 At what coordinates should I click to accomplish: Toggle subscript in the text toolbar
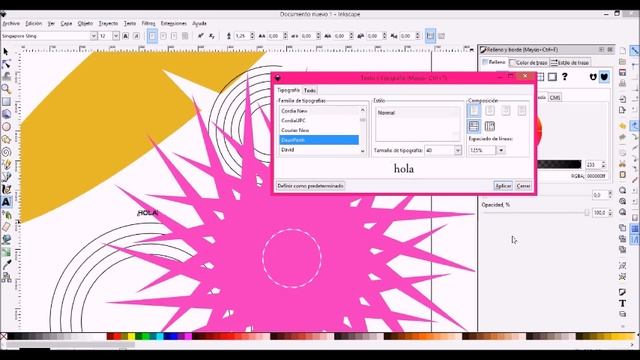[x=212, y=36]
